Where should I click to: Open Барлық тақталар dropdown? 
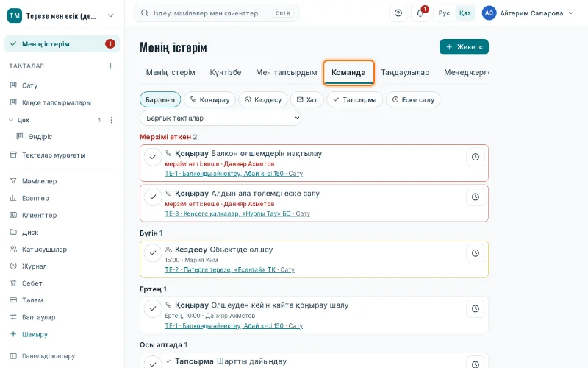tap(220, 118)
